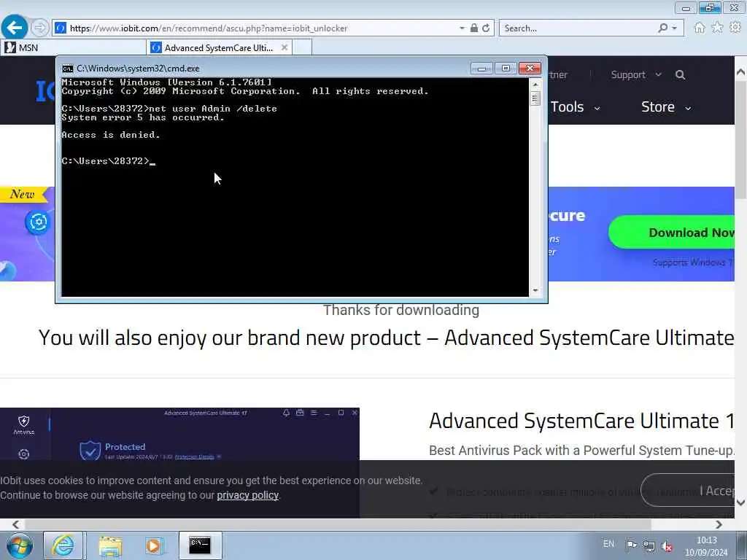
Task: Click the 'Thanks for downloading' text
Action: click(401, 310)
